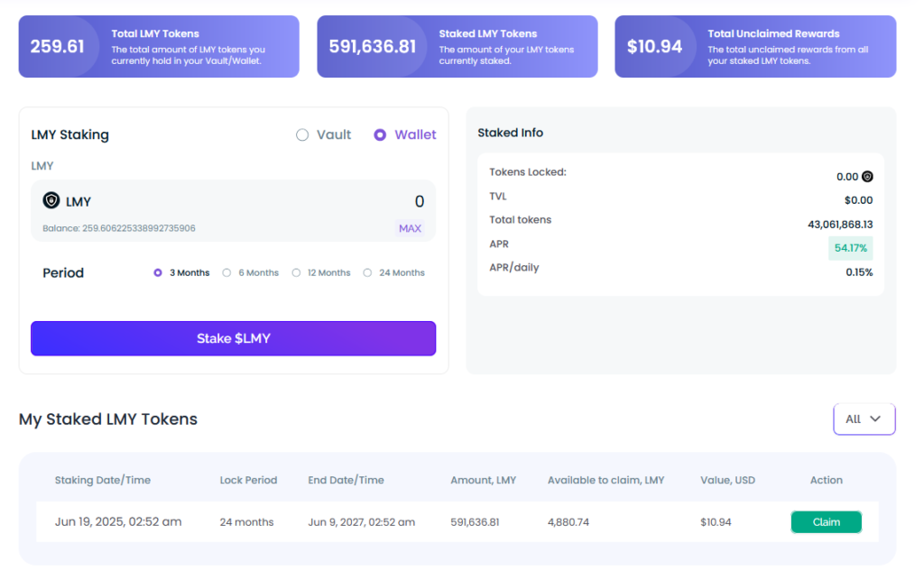
Task: Click the token icon beside Tokens Locked value
Action: pyautogui.click(x=867, y=177)
